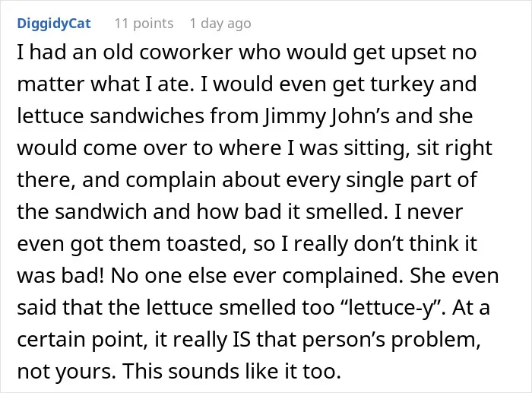
Task: Click the final sentence "This sounds like it too."
Action: tap(232, 371)
